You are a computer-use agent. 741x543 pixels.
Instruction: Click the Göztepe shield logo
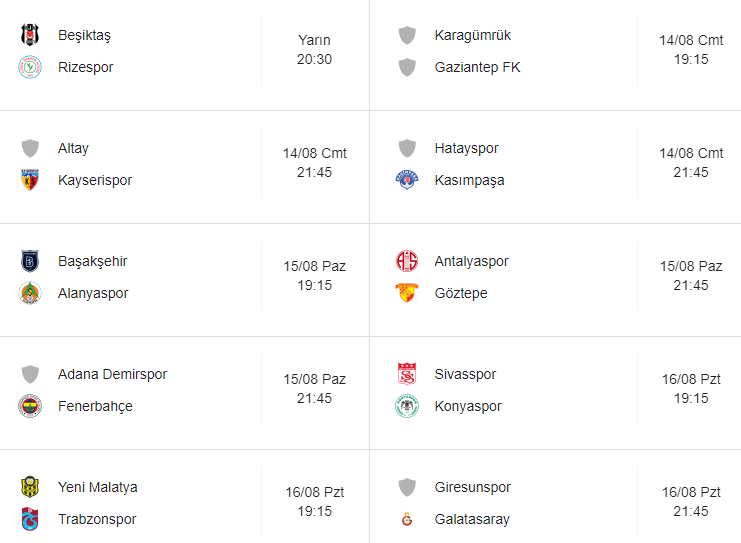click(x=407, y=293)
